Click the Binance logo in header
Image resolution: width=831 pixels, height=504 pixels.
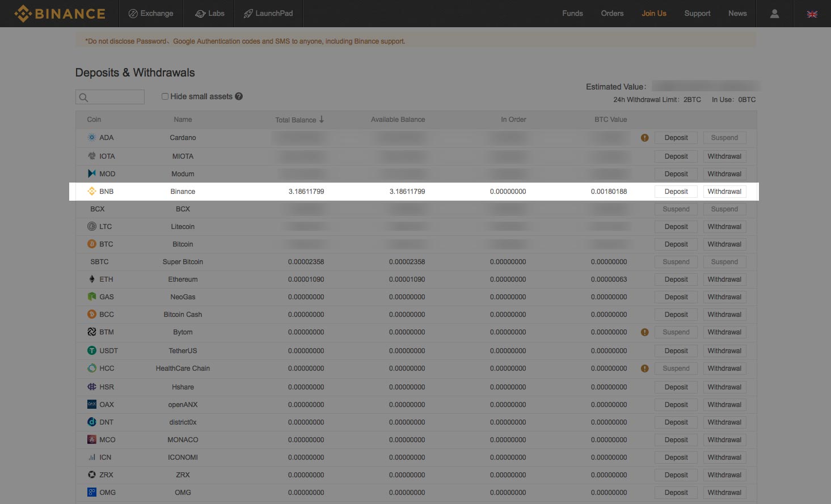click(x=60, y=14)
